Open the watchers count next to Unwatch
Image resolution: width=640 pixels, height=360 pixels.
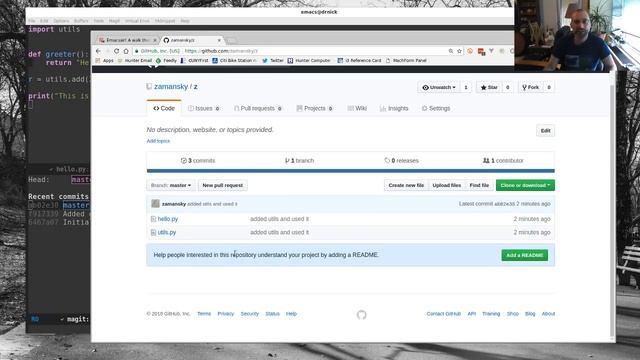pos(466,87)
